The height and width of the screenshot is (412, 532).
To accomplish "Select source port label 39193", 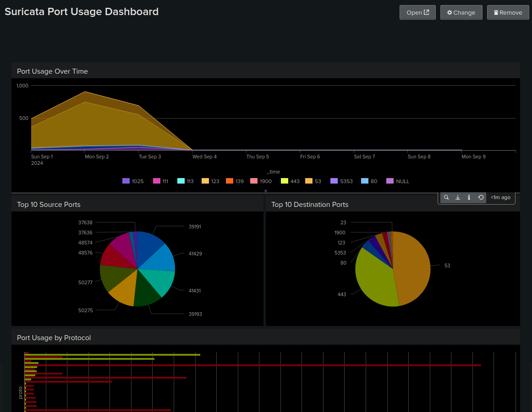I will tap(195, 314).
